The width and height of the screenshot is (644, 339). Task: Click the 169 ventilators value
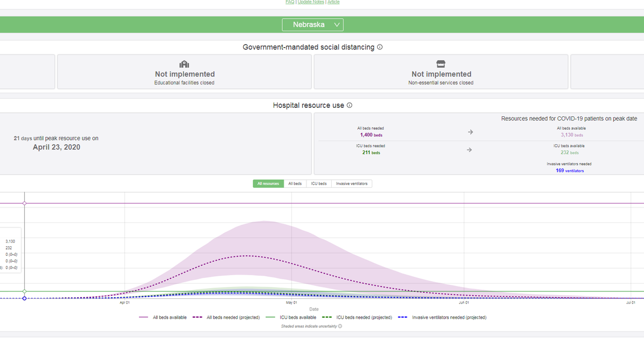570,171
